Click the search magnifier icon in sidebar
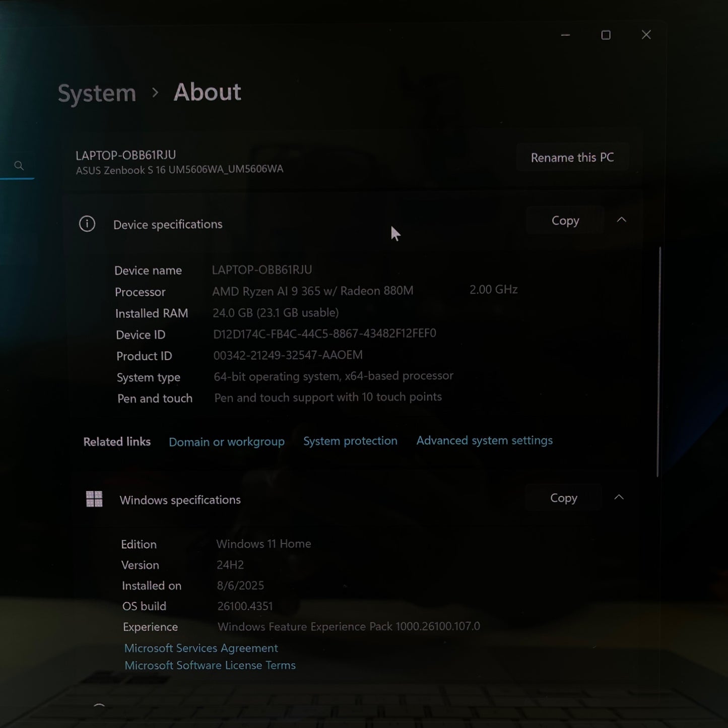Screen dimensions: 728x728 (19, 165)
